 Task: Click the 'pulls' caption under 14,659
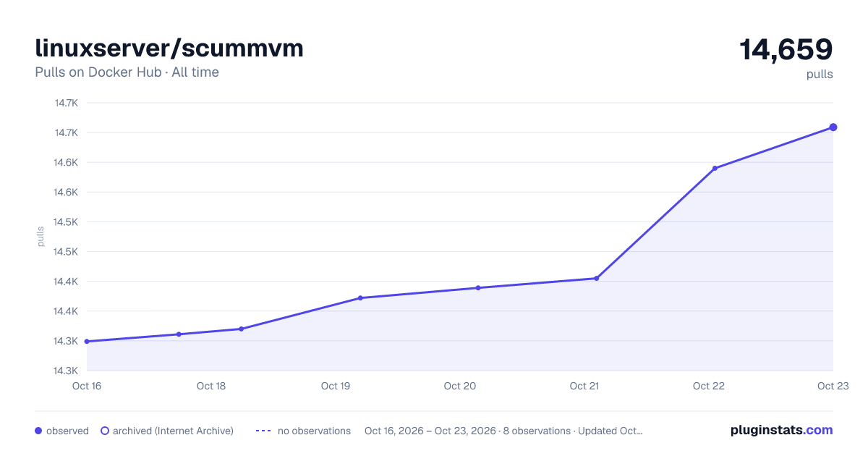click(820, 74)
